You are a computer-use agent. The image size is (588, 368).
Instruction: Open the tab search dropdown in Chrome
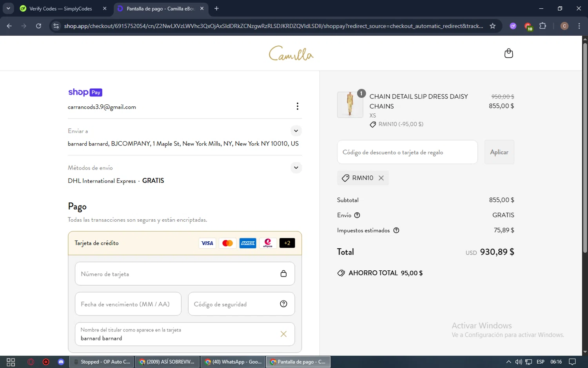(8, 8)
